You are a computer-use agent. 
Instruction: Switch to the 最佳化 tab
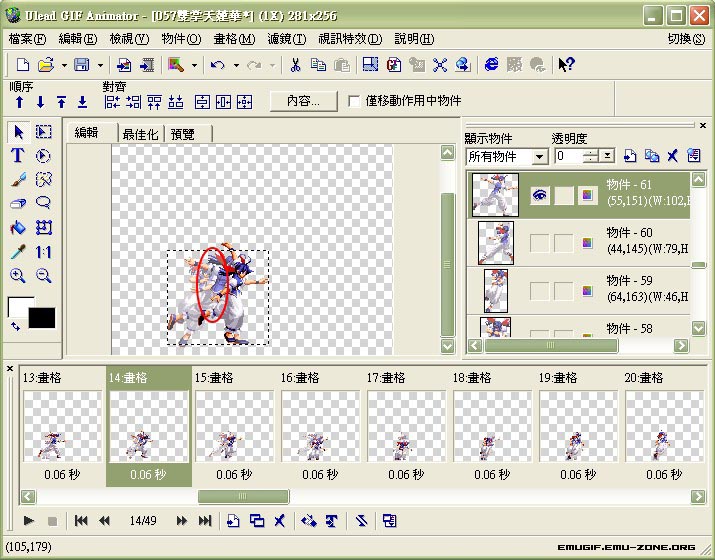[x=140, y=134]
